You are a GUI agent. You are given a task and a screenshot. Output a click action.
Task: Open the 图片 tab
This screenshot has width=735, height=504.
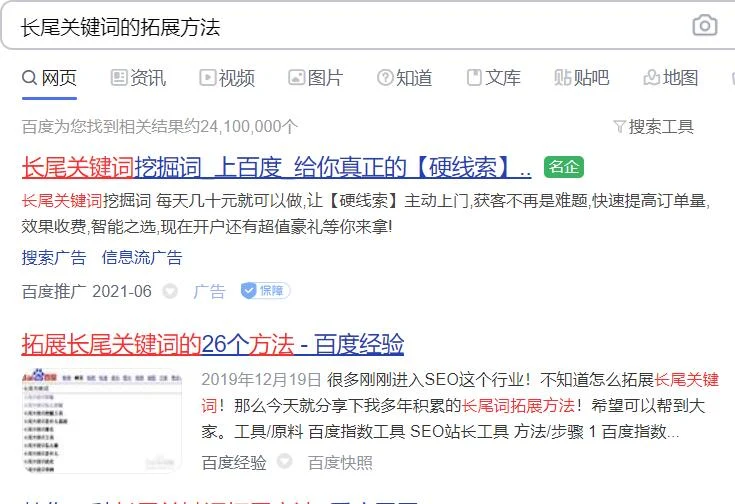pos(315,78)
